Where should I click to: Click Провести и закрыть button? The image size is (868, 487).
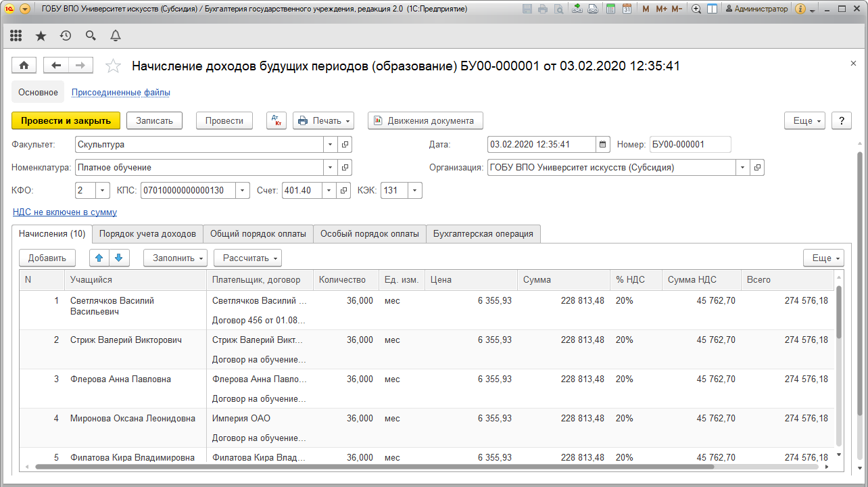point(66,120)
